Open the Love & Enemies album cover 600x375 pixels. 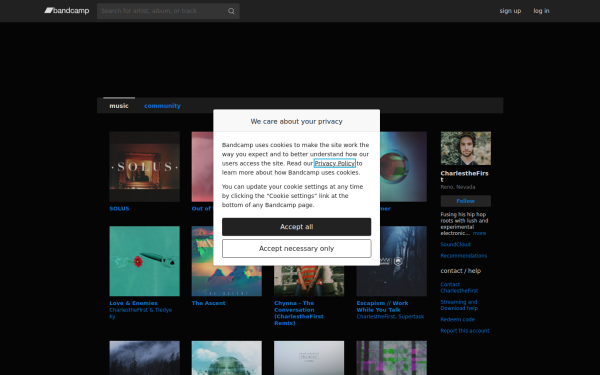[145, 261]
